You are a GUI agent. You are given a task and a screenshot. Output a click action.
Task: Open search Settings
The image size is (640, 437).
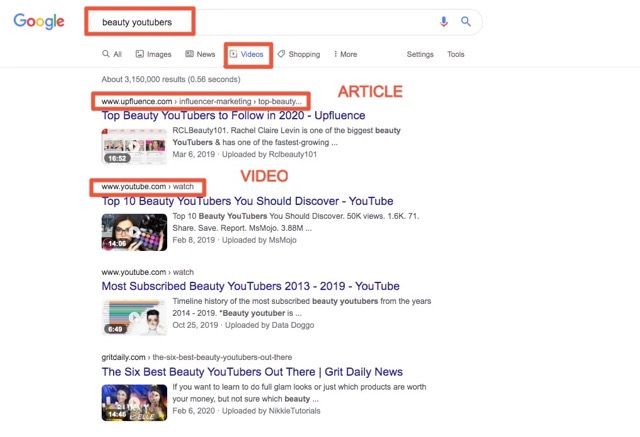pos(420,54)
